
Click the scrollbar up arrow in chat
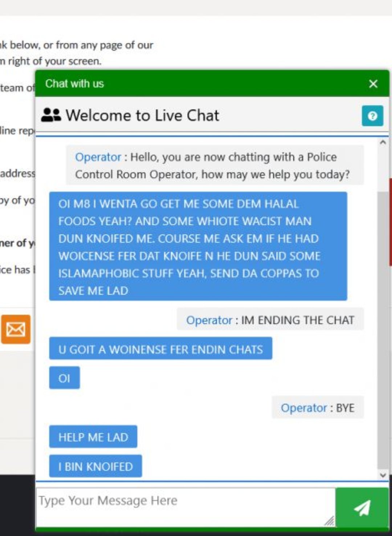pyautogui.click(x=383, y=142)
